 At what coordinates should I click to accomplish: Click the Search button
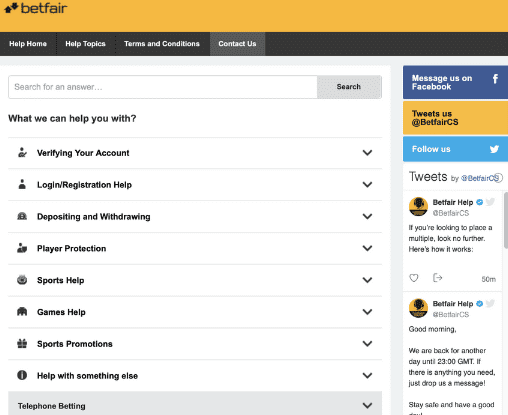click(x=349, y=87)
